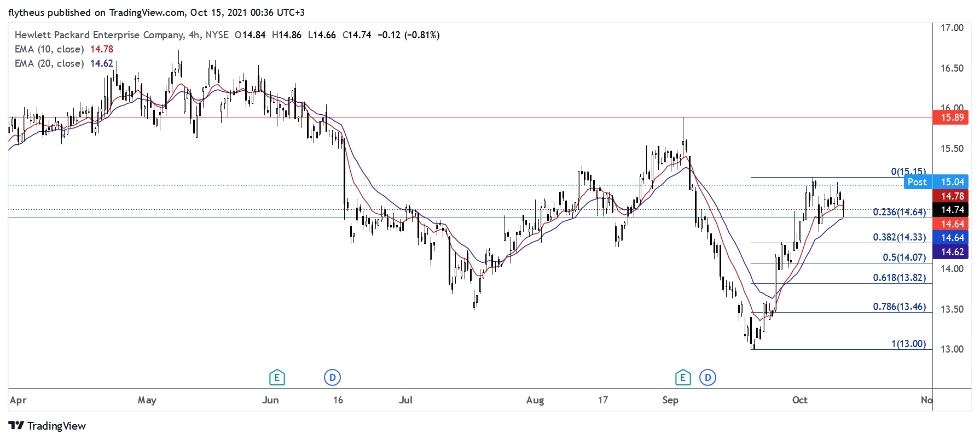
Task: Click the 16 date label after Jun
Action: point(338,400)
